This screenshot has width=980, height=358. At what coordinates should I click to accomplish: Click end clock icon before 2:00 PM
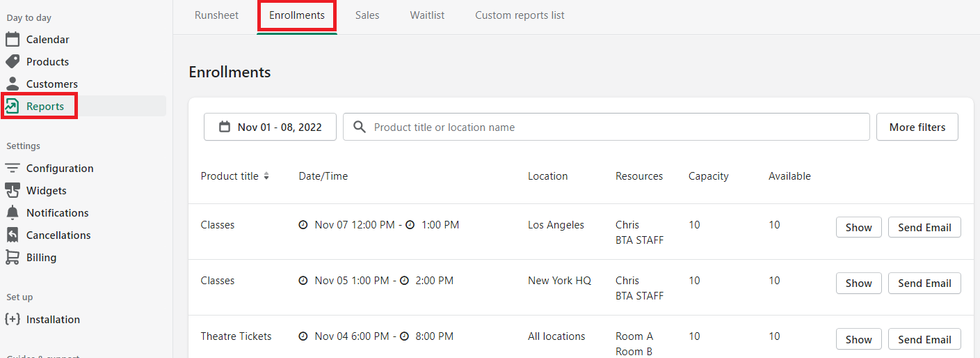click(405, 281)
